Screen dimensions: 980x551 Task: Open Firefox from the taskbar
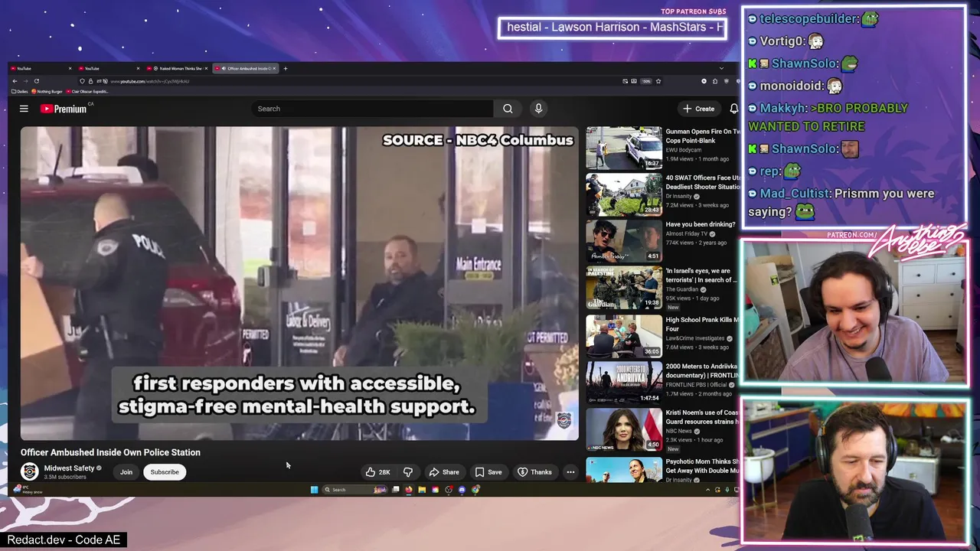tap(408, 490)
